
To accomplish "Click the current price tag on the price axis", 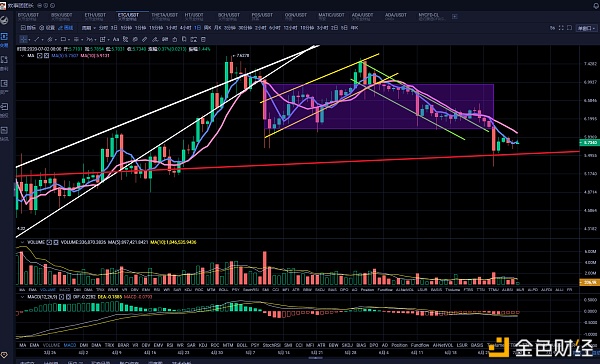I will point(589,142).
